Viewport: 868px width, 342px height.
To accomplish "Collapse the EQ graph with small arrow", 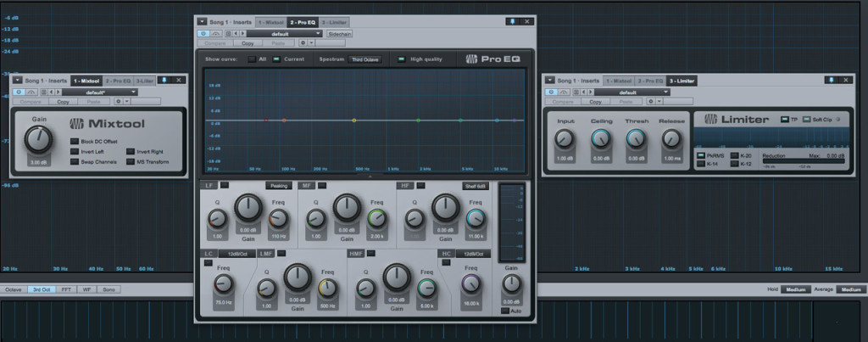I will pyautogui.click(x=370, y=177).
